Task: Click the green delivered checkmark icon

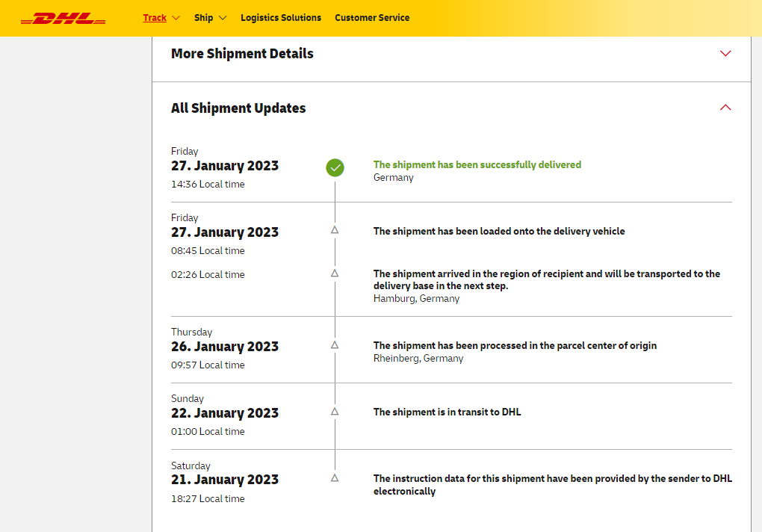Action: 335,167
